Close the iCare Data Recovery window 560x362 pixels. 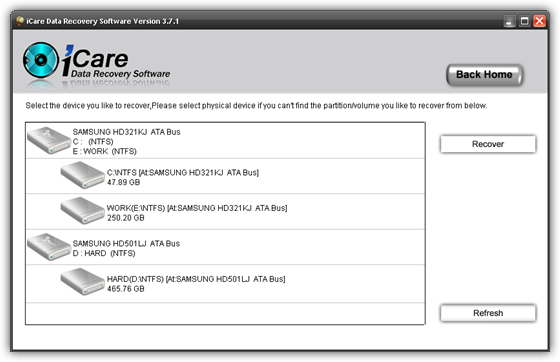click(x=539, y=21)
